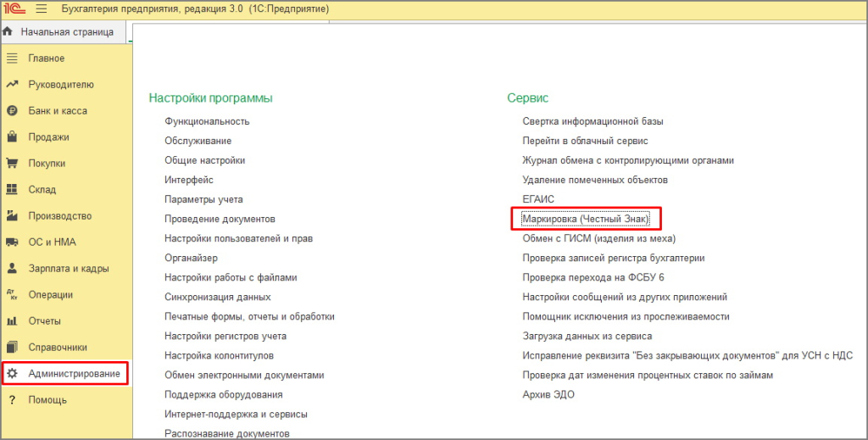The width and height of the screenshot is (868, 440).
Task: Click the Отчеты bar chart icon
Action: [12, 321]
